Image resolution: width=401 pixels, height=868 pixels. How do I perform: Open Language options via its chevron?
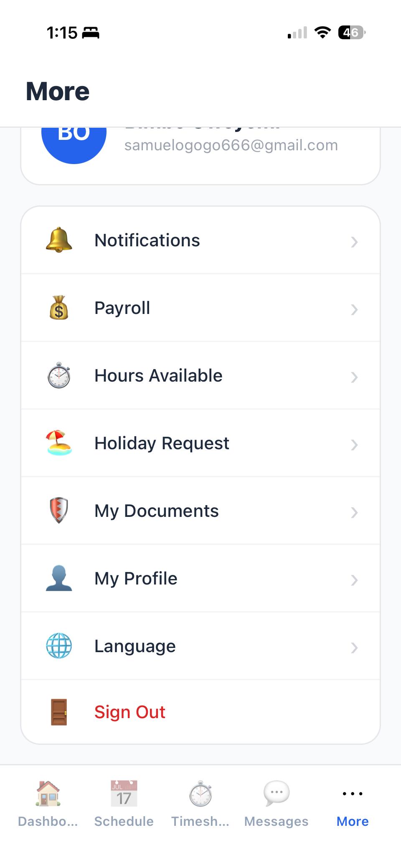354,648
